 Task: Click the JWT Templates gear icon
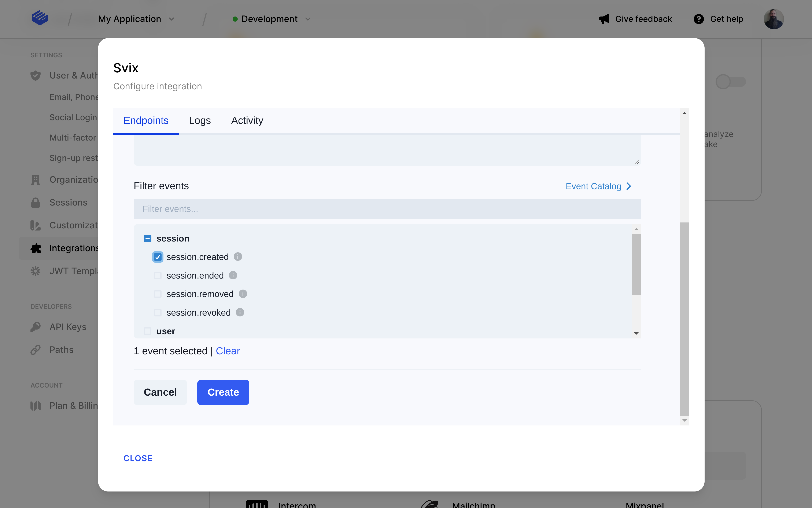point(36,271)
